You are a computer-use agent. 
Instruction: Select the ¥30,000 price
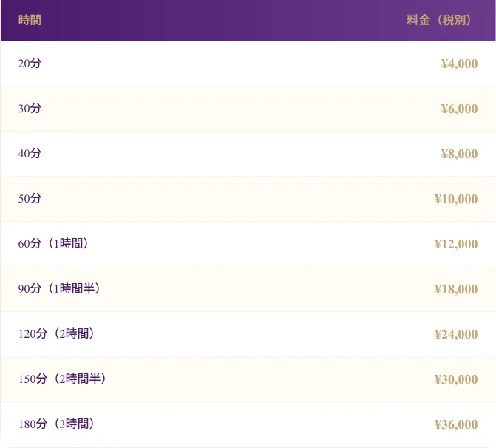point(456,379)
